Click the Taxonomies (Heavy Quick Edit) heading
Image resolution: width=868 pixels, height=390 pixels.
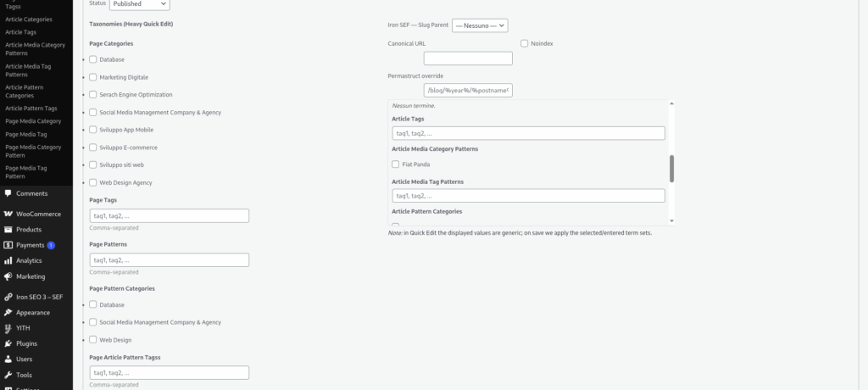tap(131, 24)
